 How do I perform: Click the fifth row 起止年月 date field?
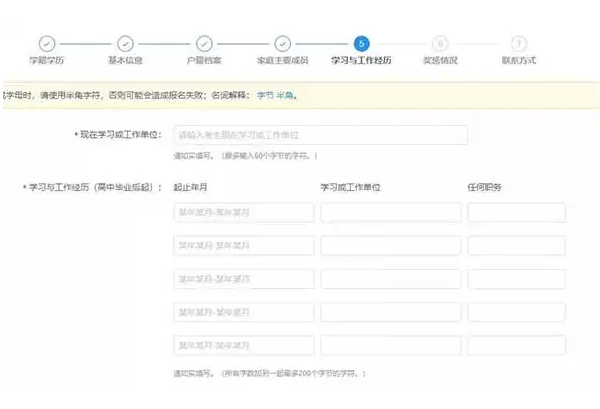point(244,345)
